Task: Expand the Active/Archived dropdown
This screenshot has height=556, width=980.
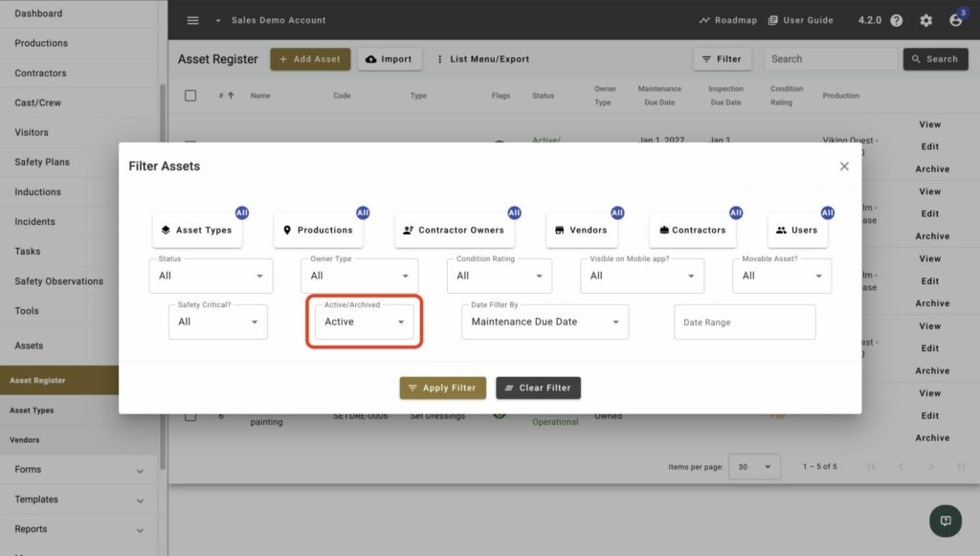Action: coord(365,322)
